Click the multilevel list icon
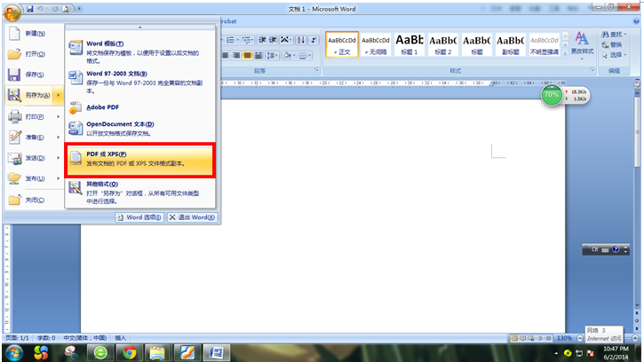 click(x=247, y=40)
